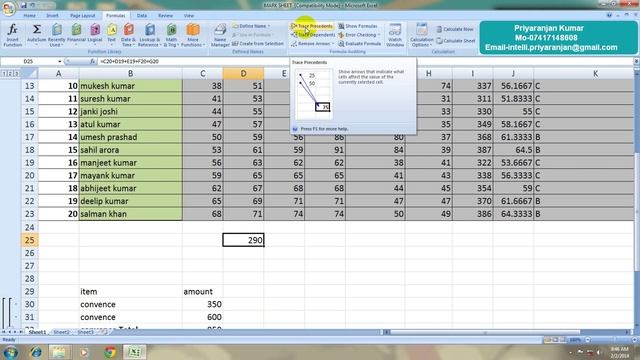Collapse outline group at row 31

pyautogui.click(x=16, y=317)
